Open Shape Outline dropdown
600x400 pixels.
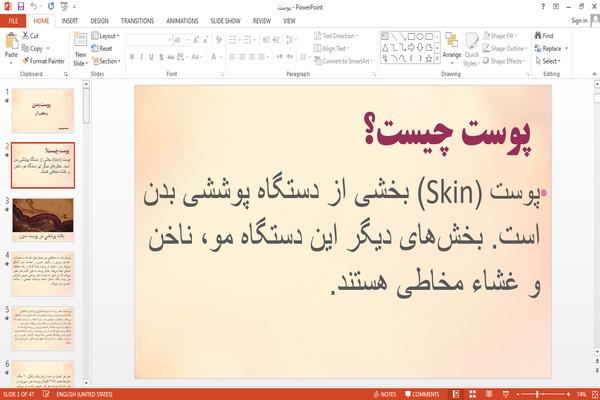click(505, 48)
